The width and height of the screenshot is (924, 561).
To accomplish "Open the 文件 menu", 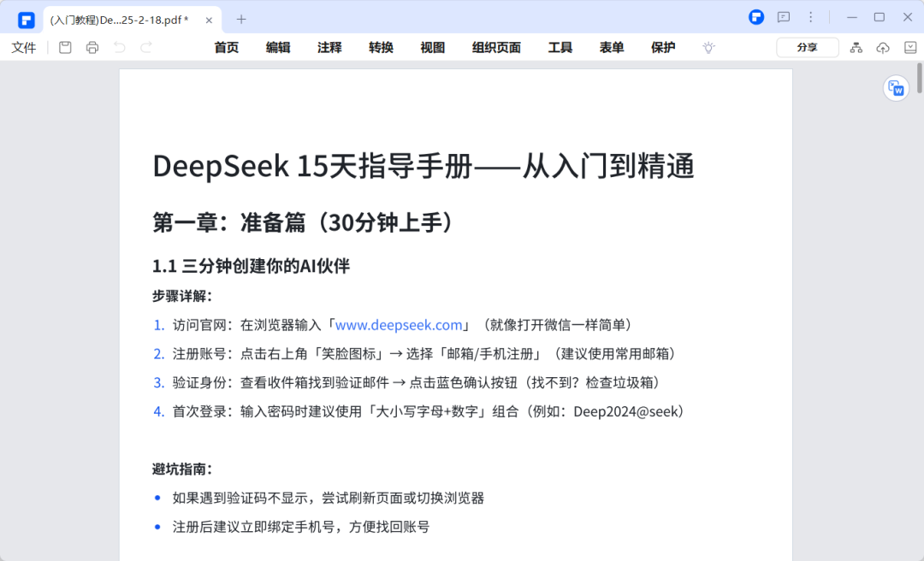I will tap(24, 48).
